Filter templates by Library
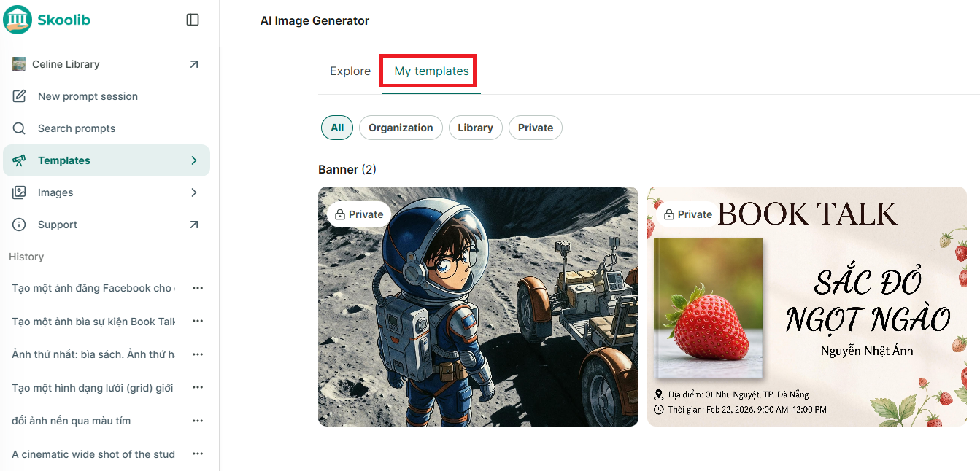Viewport: 980px width, 471px height. tap(475, 128)
